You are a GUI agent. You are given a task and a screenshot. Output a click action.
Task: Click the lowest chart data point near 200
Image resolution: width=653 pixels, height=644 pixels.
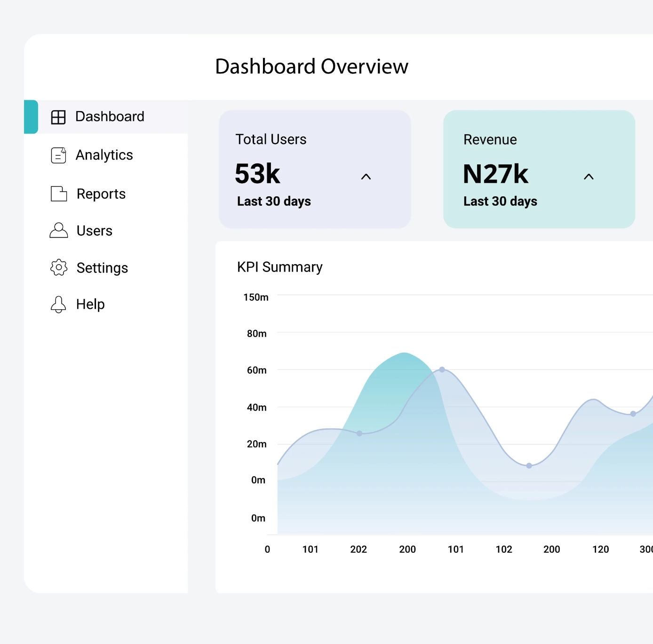(x=529, y=466)
